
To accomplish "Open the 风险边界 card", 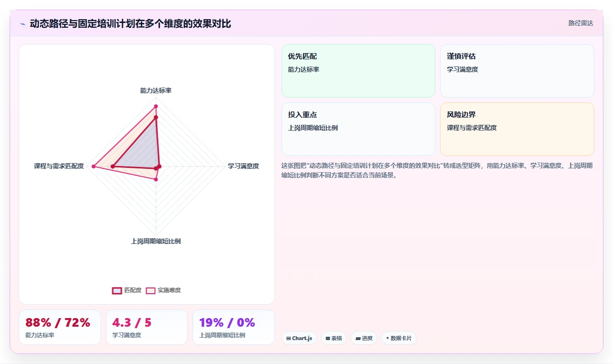I will coord(517,129).
